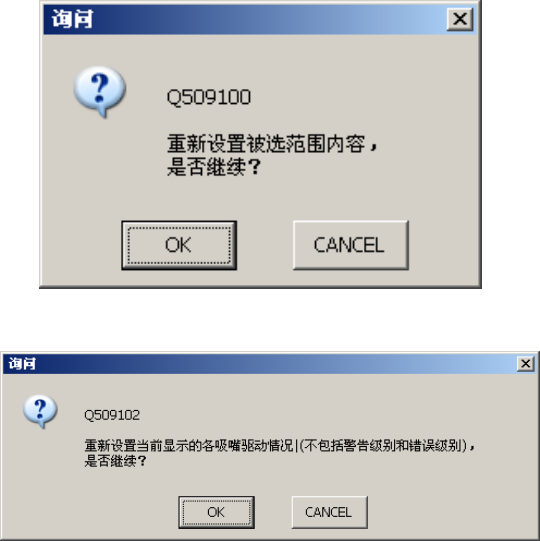Click OK in the Q509102 dialog
540x541 pixels.
[216, 512]
